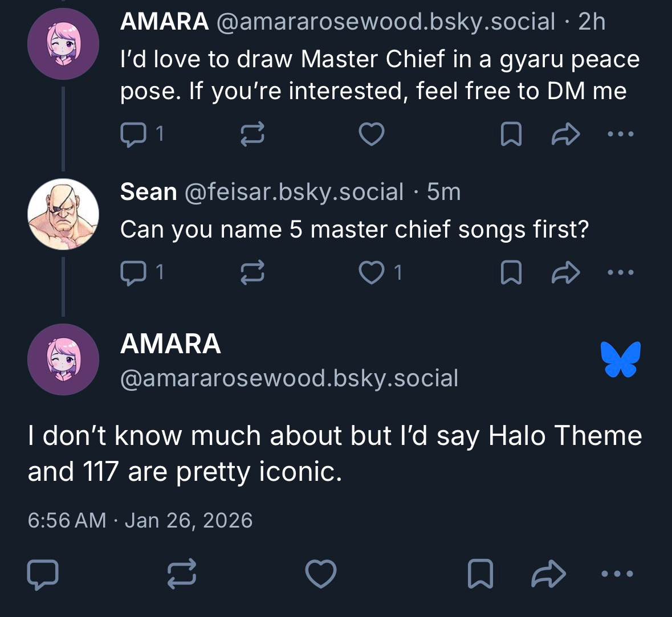Open @amararosewood.bsky.social handle in main post

tap(289, 378)
